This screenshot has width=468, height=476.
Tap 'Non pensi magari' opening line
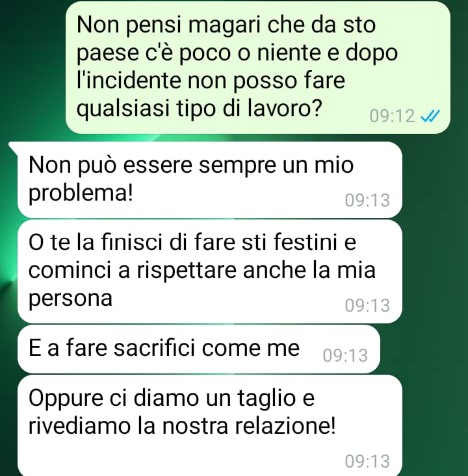(x=226, y=25)
